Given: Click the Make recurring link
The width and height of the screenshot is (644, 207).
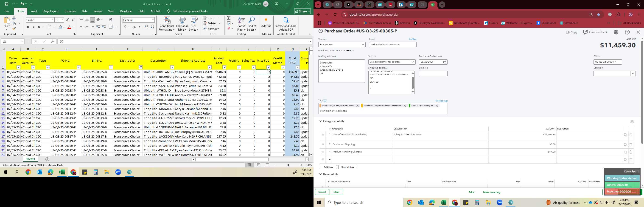Looking at the screenshot, I should coord(492,192).
